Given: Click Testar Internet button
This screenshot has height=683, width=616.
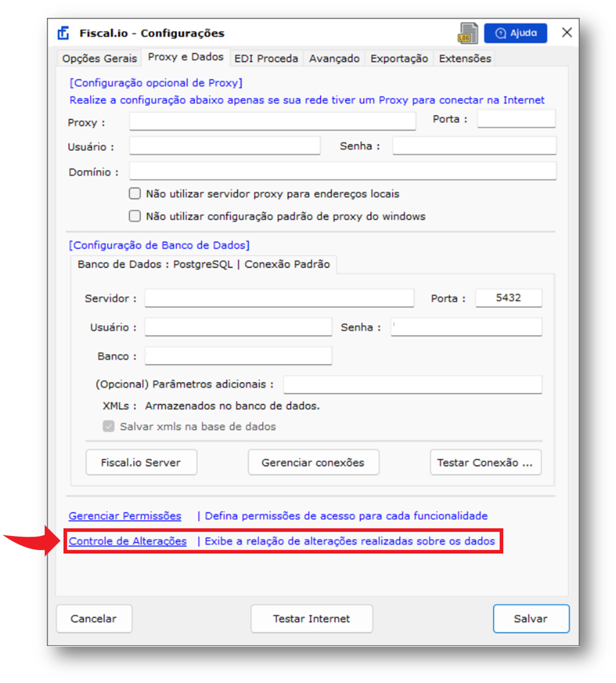Looking at the screenshot, I should point(312,619).
